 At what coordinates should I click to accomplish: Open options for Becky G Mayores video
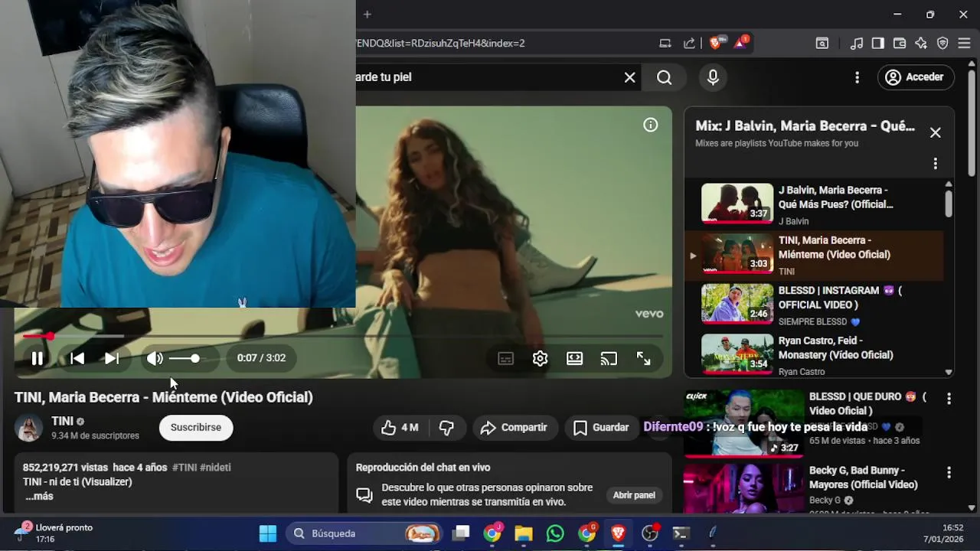tap(949, 473)
